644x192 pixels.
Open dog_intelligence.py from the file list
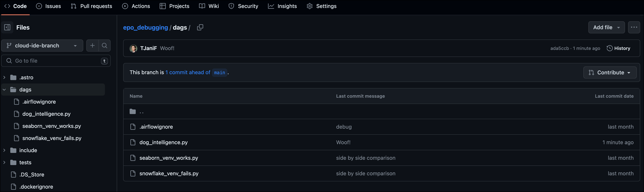[x=163, y=142]
